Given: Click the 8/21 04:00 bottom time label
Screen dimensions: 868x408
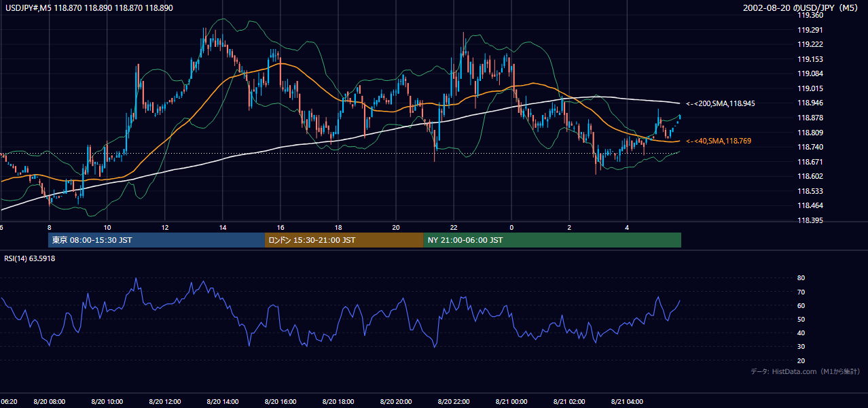Looking at the screenshot, I should pos(627,402).
